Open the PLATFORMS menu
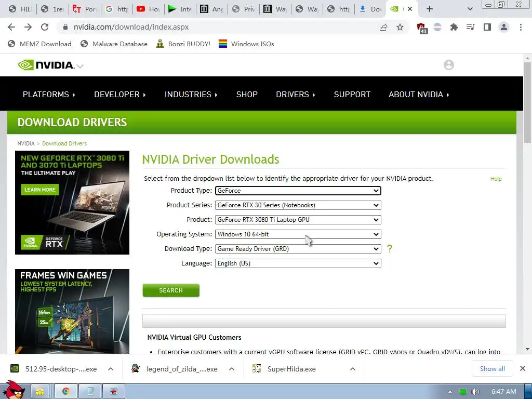 point(49,95)
